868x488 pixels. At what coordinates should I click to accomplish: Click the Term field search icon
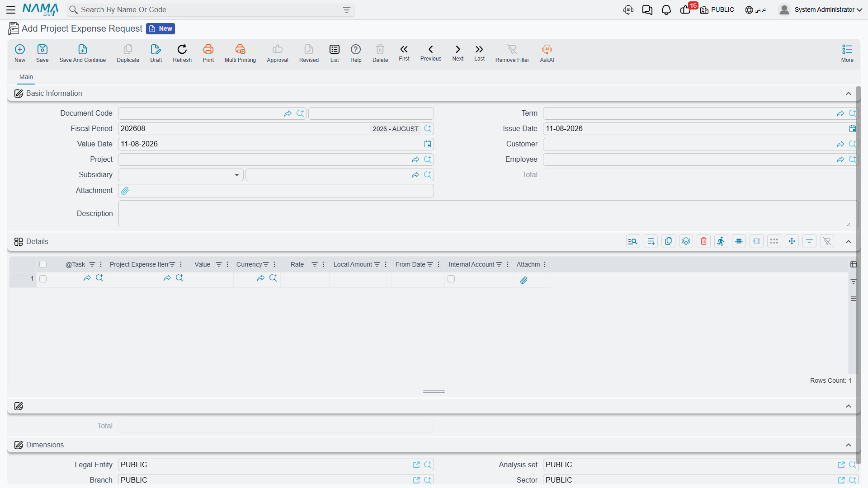853,113
